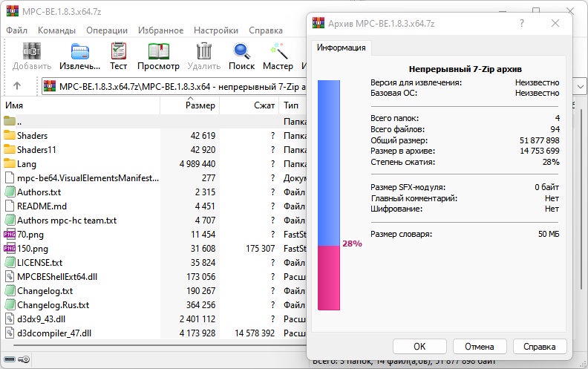588x369 pixels.
Task: Click the d3dcompiler_47.dll file icon
Action: click(x=10, y=333)
